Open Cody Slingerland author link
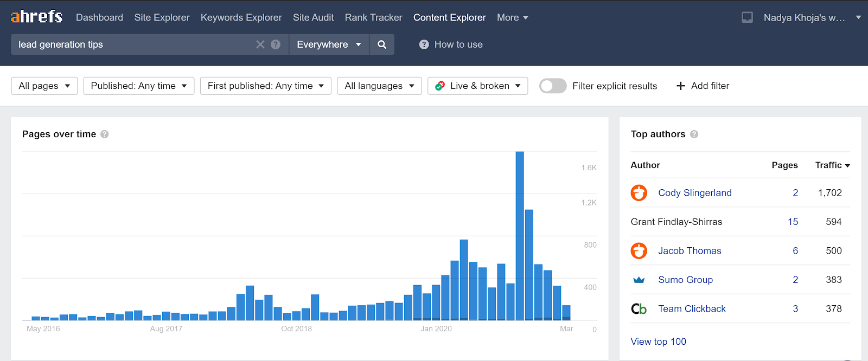The image size is (868, 361). coord(695,192)
